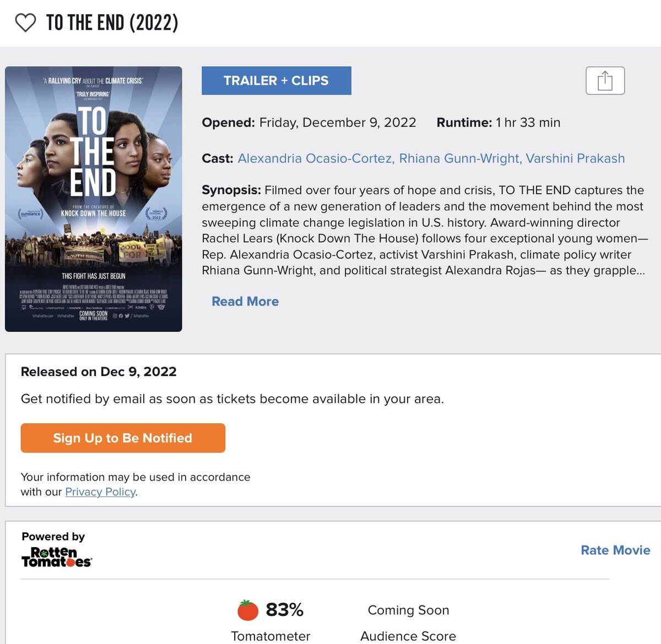
Task: Open Rhiana Gunn-Wright cast link
Action: (x=460, y=159)
